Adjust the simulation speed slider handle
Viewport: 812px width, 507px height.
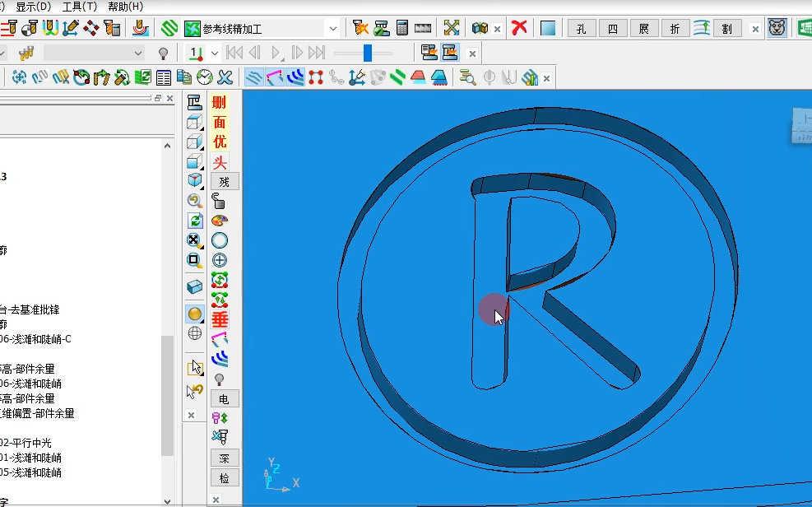point(367,53)
